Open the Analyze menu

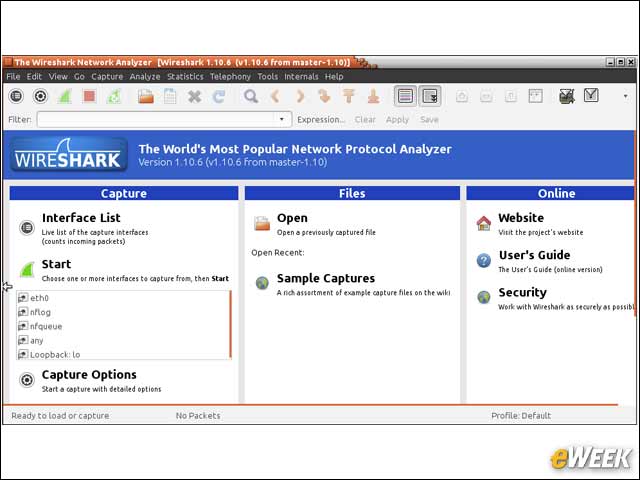145,76
